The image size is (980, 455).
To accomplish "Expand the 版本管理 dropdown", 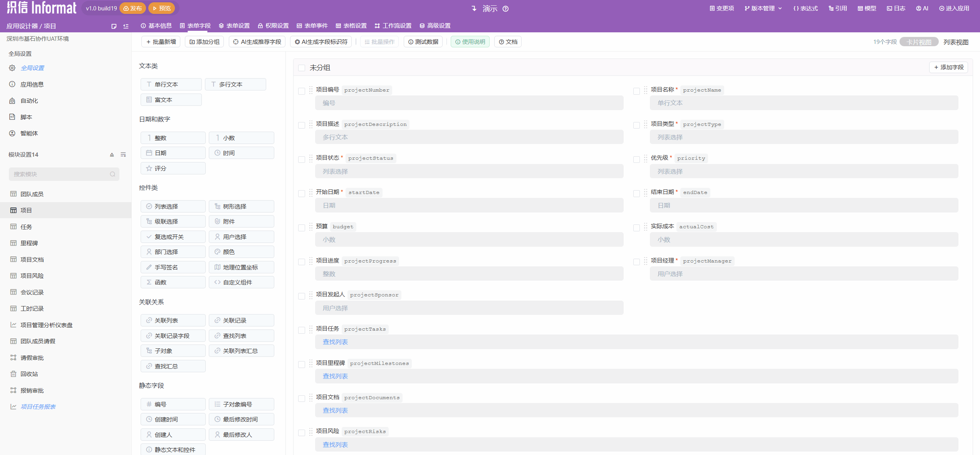I will coord(764,8).
